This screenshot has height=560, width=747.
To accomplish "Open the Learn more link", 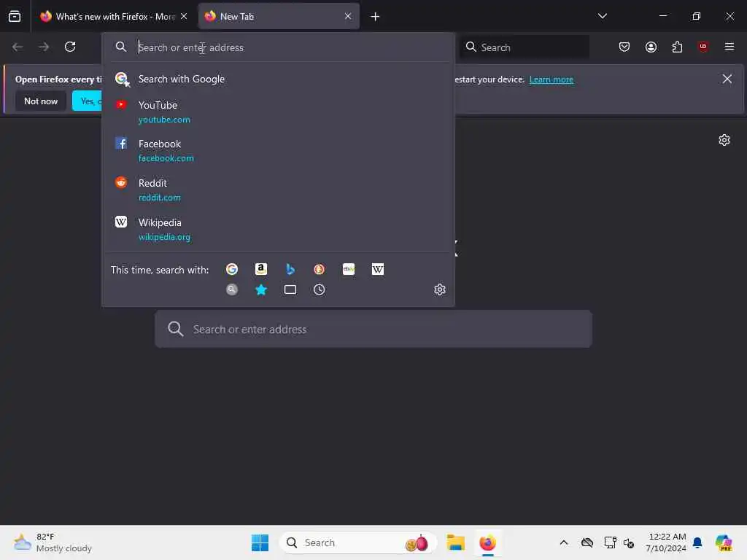I will click(x=551, y=79).
